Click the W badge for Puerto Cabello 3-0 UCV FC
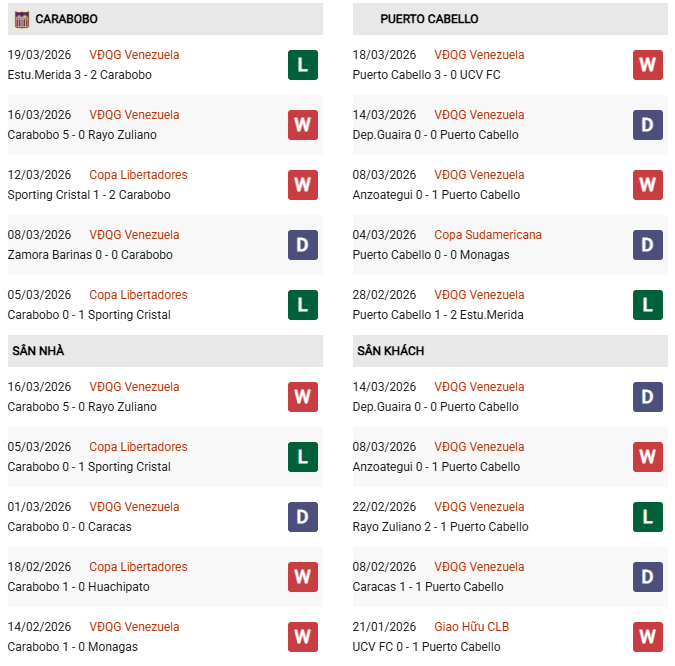Viewport: 675px width, 666px height. pos(648,65)
